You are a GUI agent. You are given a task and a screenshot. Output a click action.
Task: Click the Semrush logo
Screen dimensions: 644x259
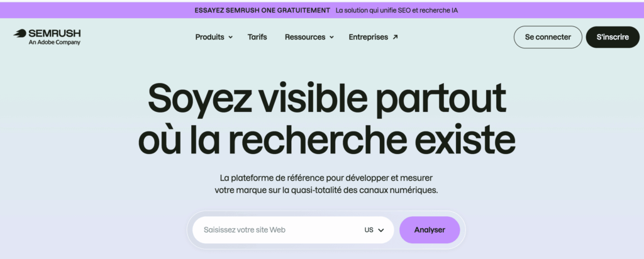(47, 37)
